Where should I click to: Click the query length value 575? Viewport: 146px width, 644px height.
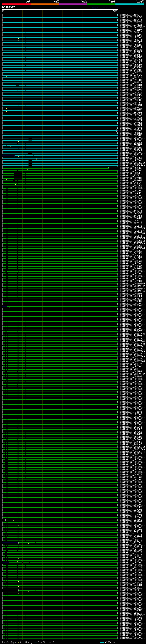tap(115, 11)
